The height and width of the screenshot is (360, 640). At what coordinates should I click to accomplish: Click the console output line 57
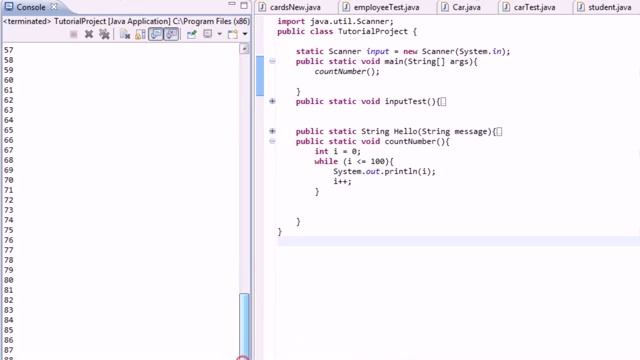[9, 50]
